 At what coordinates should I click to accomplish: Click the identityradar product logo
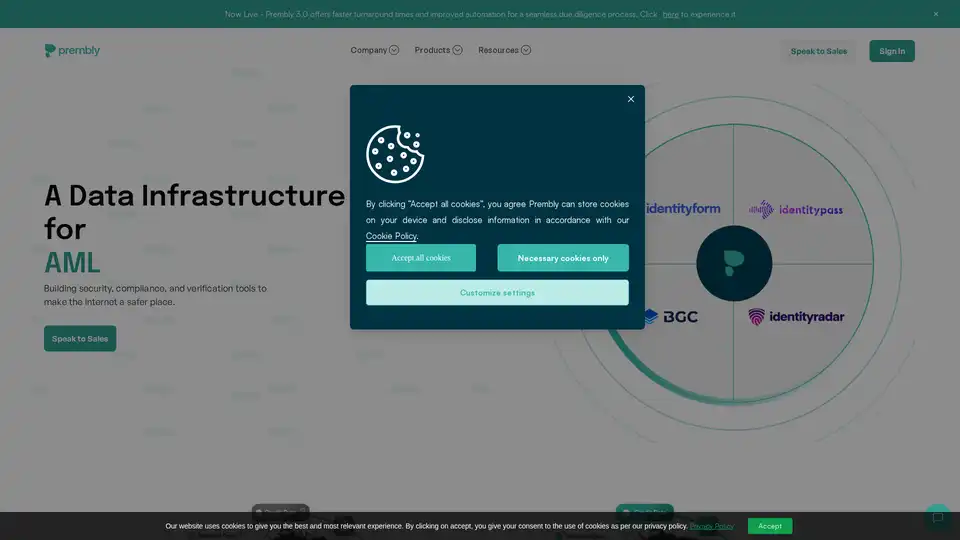coord(796,317)
